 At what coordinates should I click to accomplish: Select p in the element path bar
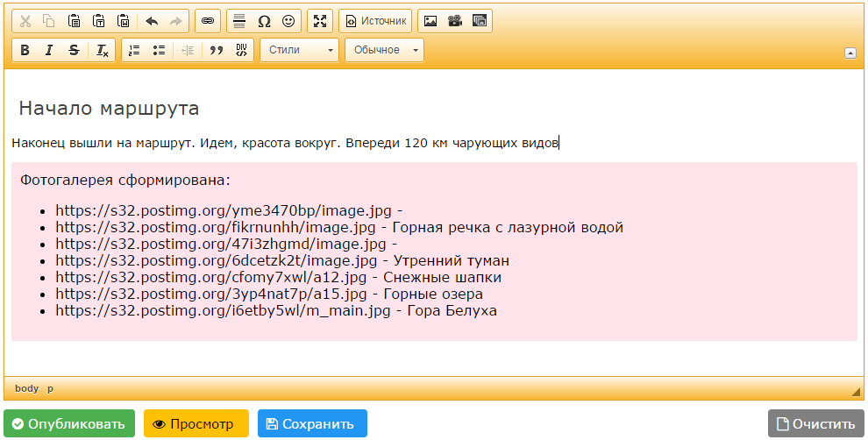pos(50,388)
